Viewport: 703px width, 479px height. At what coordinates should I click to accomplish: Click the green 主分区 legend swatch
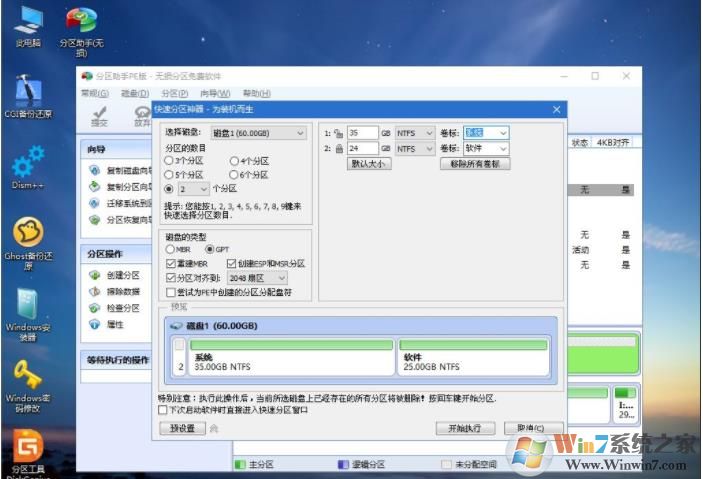pyautogui.click(x=240, y=465)
